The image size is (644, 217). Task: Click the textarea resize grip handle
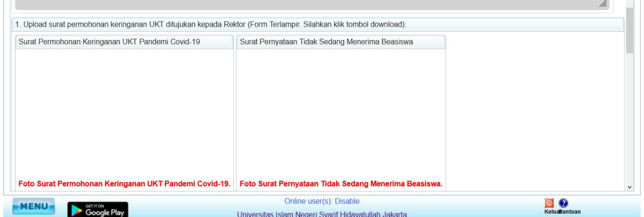(603, 4)
